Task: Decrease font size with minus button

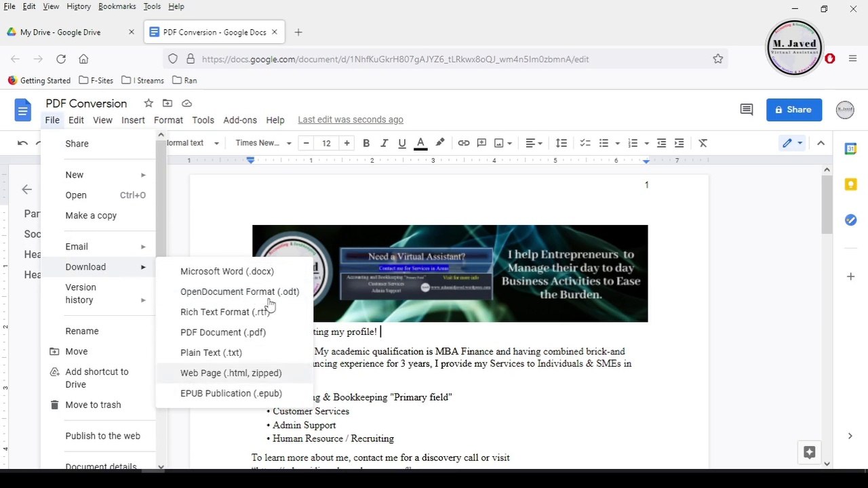Action: click(x=307, y=143)
